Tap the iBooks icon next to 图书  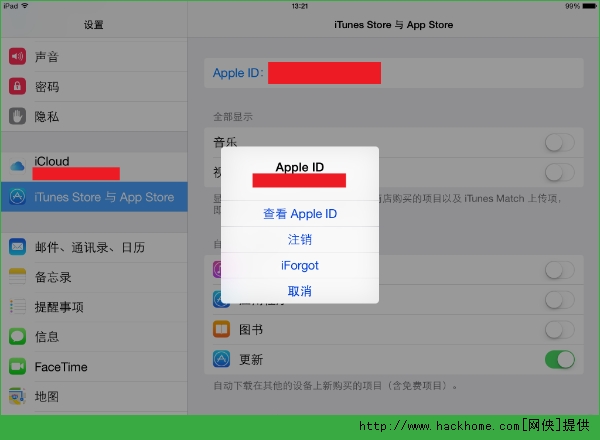pos(222,329)
